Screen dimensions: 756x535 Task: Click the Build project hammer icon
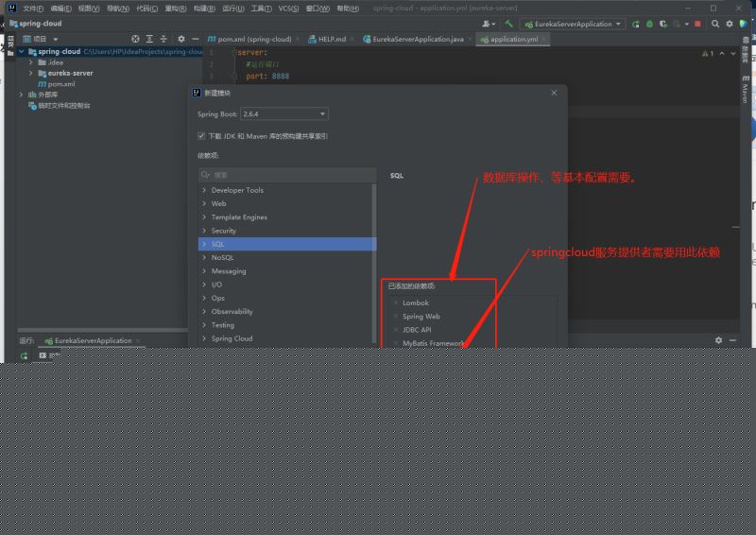coord(509,24)
